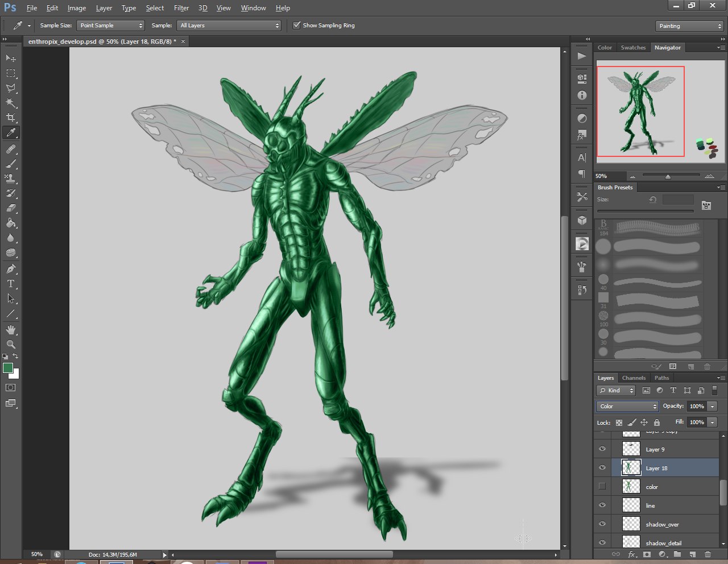Toggle layer filtering switch
The width and height of the screenshot is (728, 564).
click(x=714, y=390)
